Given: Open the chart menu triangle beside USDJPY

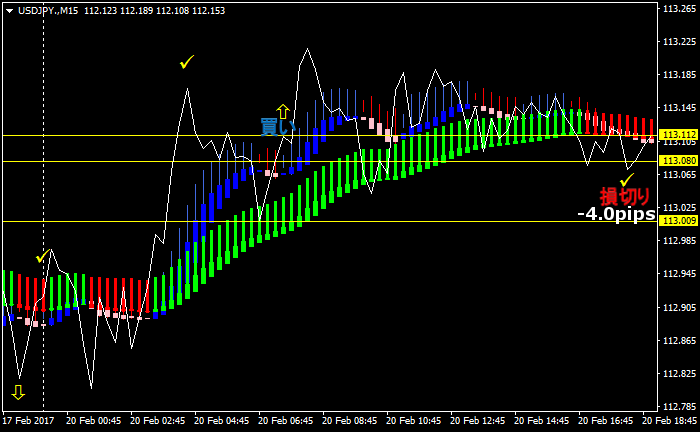Looking at the screenshot, I should tap(9, 11).
